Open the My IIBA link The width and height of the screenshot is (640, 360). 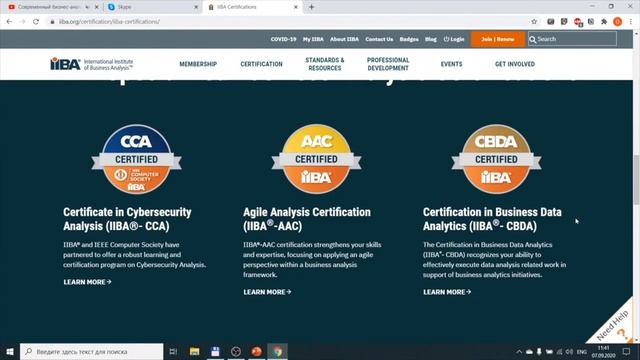pos(313,39)
